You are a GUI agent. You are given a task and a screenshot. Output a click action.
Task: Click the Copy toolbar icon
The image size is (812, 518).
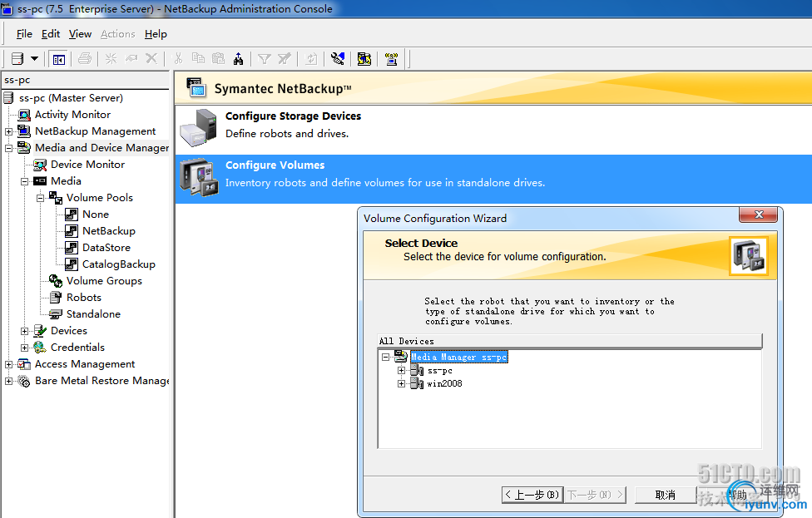coord(198,58)
